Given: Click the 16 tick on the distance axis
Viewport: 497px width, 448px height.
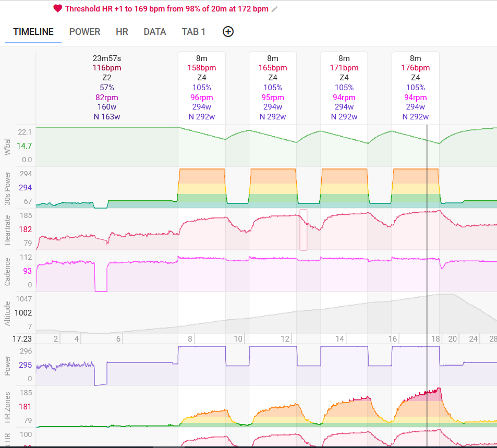Looking at the screenshot, I should [392, 339].
